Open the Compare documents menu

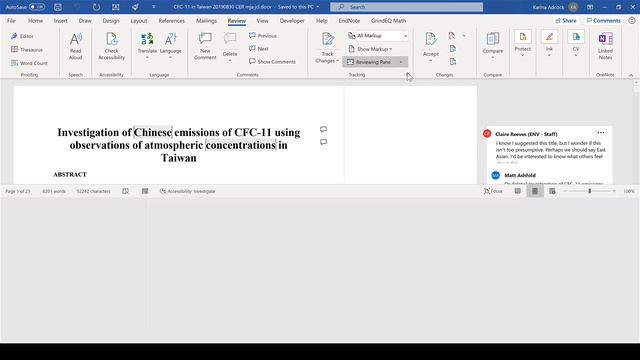point(493,46)
